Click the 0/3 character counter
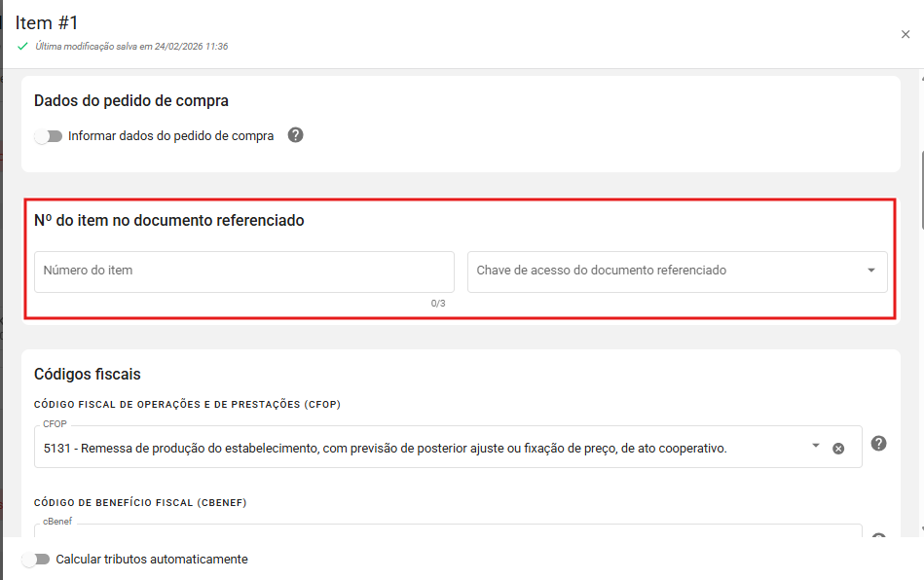This screenshot has width=924, height=580. pos(438,304)
